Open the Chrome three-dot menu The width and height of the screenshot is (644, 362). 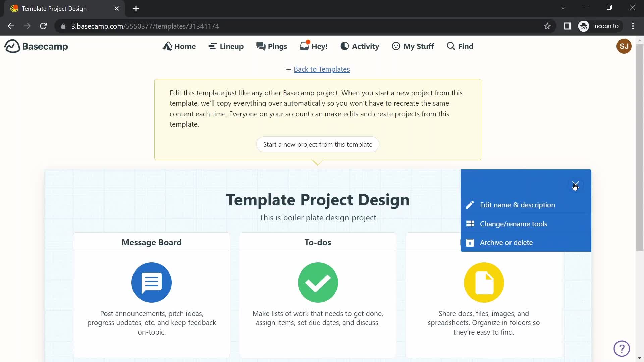point(633,26)
